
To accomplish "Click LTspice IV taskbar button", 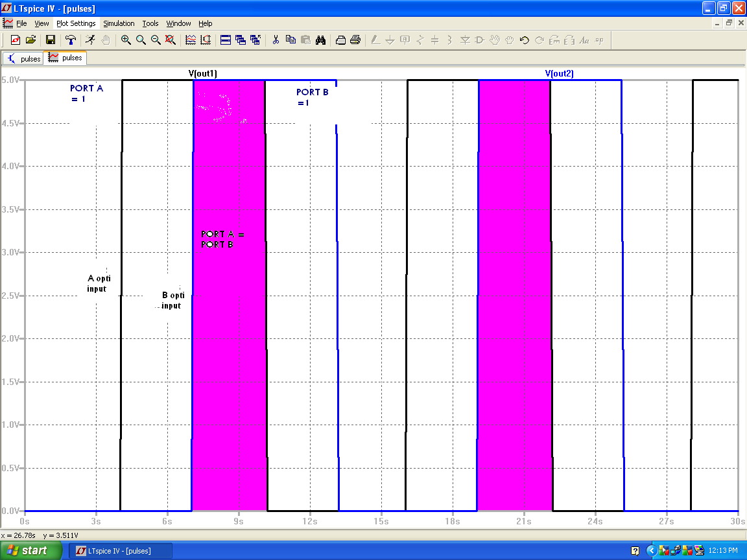I will coord(120,551).
